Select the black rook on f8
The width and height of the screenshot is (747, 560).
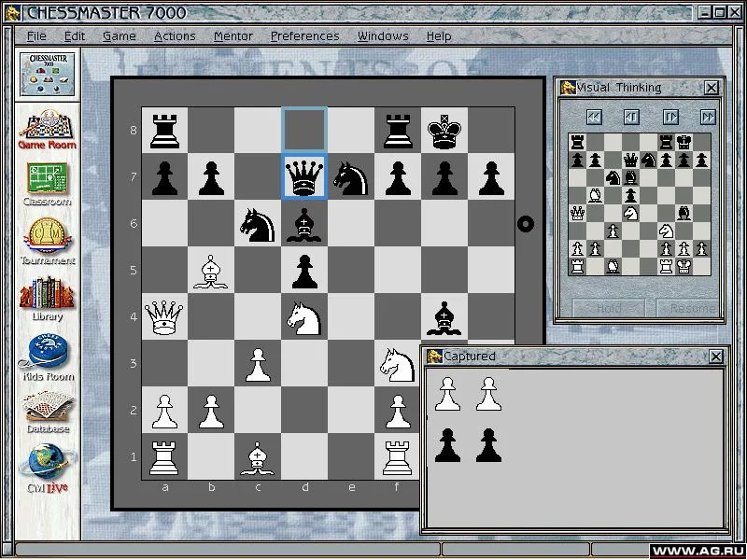tap(398, 130)
